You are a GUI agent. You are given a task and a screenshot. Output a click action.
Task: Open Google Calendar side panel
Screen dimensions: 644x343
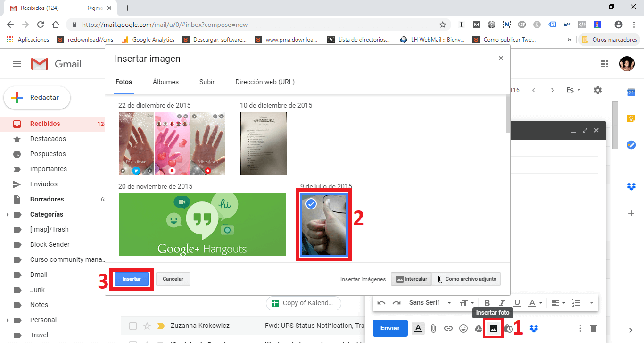click(631, 92)
